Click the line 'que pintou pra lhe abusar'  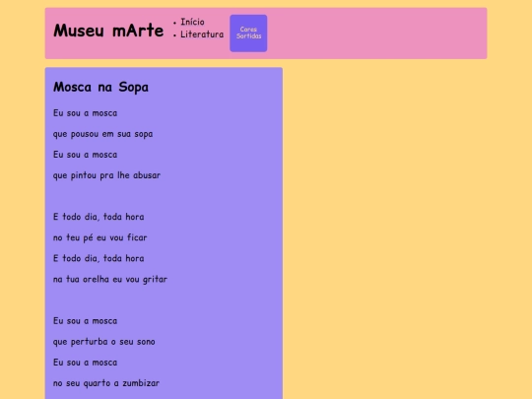tap(106, 175)
